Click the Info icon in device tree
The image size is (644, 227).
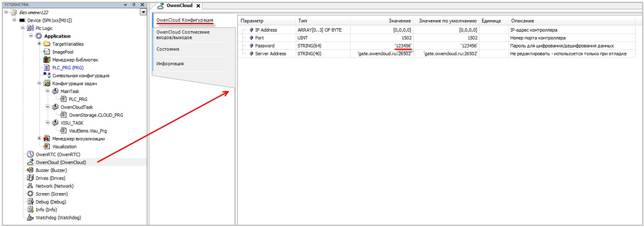pyautogui.click(x=29, y=210)
